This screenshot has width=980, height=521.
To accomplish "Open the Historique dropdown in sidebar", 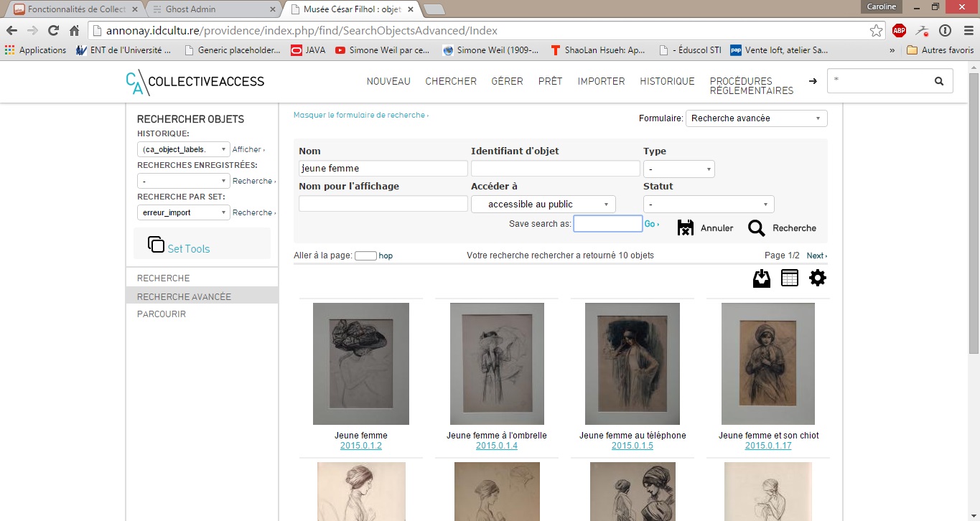I will 184,149.
